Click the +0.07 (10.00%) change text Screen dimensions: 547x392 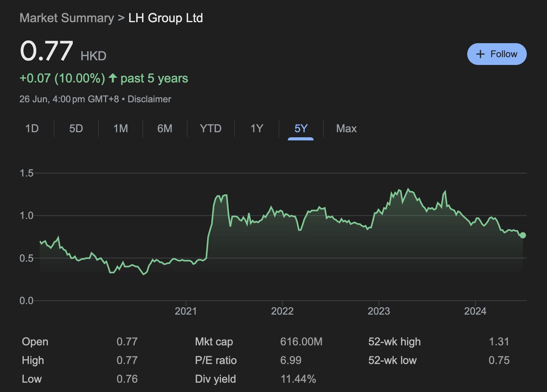(62, 78)
